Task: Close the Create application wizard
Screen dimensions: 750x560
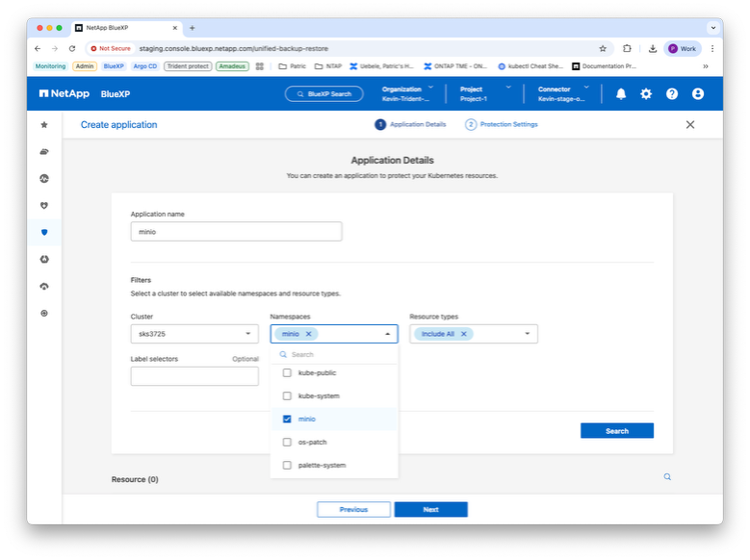Action: [x=690, y=125]
